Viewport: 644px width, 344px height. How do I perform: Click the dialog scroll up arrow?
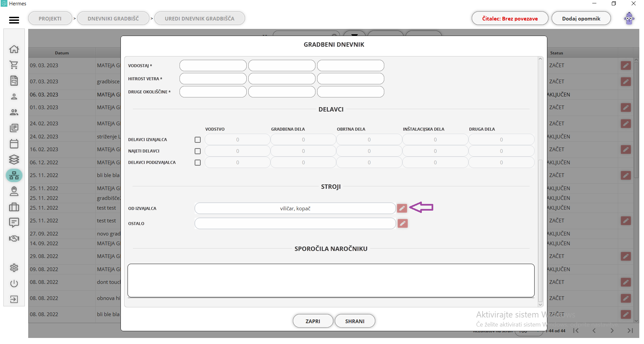point(540,59)
